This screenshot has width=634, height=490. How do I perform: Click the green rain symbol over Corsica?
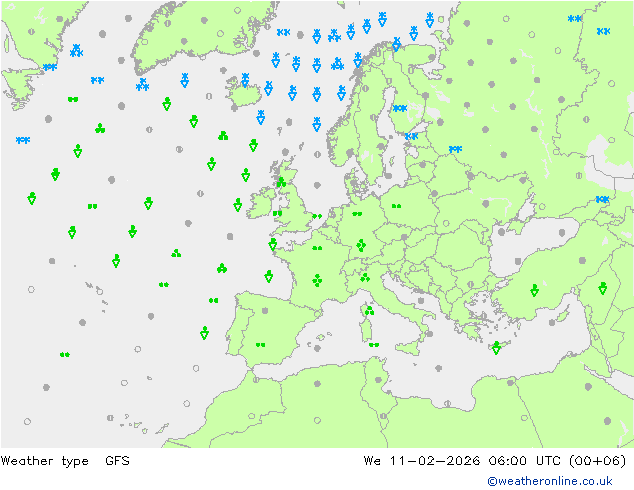369,310
